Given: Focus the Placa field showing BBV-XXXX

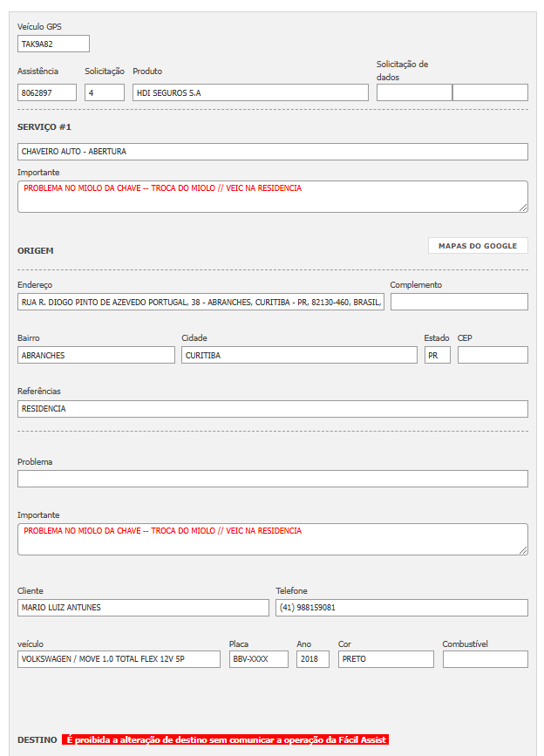Looking at the screenshot, I should [x=258, y=659].
